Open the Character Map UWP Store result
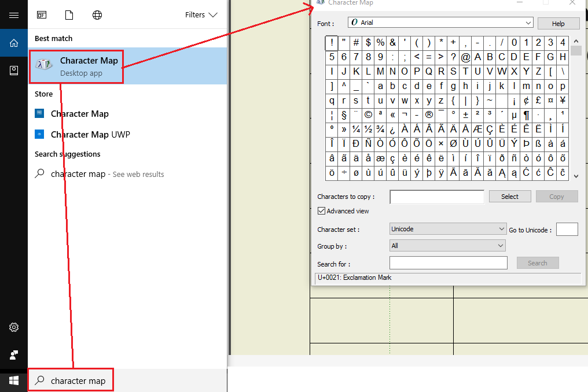588x392 pixels. pyautogui.click(x=127, y=134)
